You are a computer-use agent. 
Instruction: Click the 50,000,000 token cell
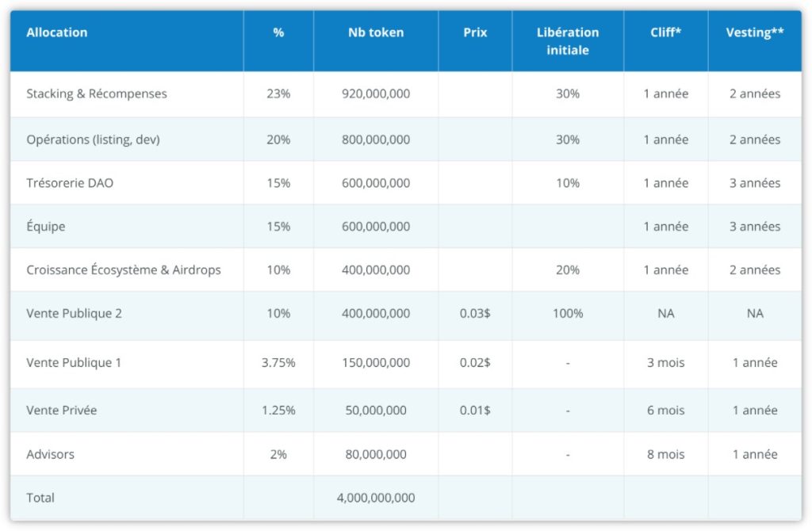[375, 410]
